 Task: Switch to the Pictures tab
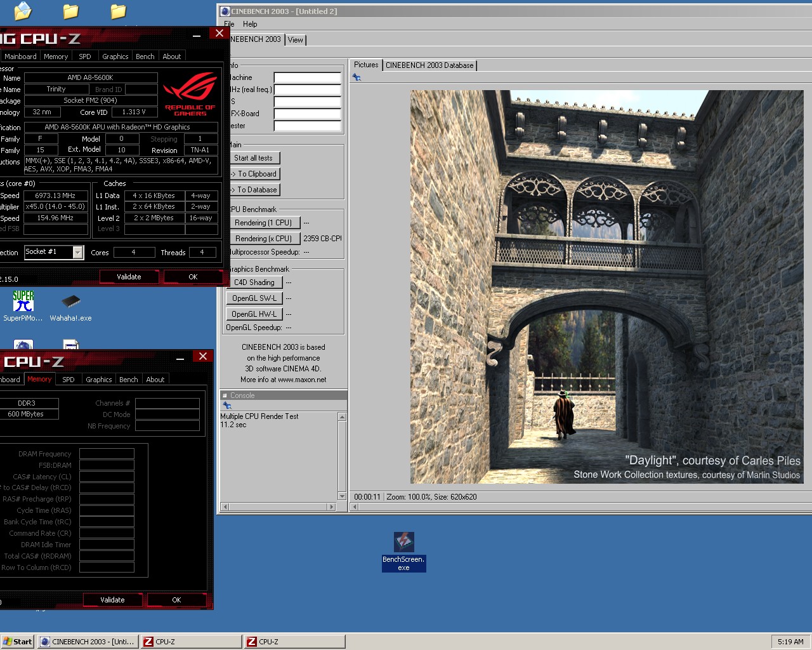click(x=366, y=65)
